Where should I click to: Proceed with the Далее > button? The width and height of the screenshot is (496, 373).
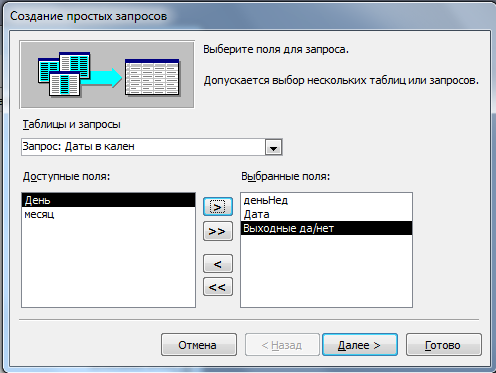360,345
